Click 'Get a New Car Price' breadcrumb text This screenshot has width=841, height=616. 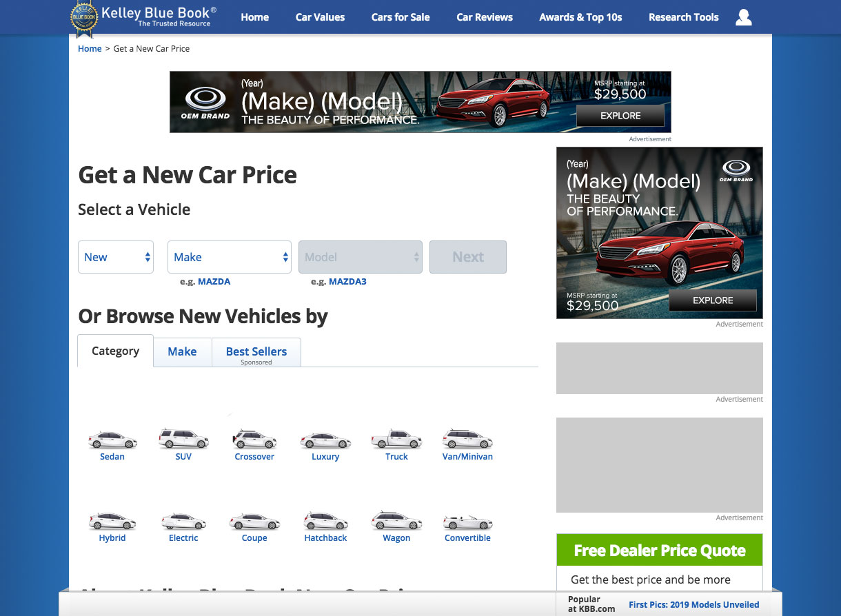[152, 49]
